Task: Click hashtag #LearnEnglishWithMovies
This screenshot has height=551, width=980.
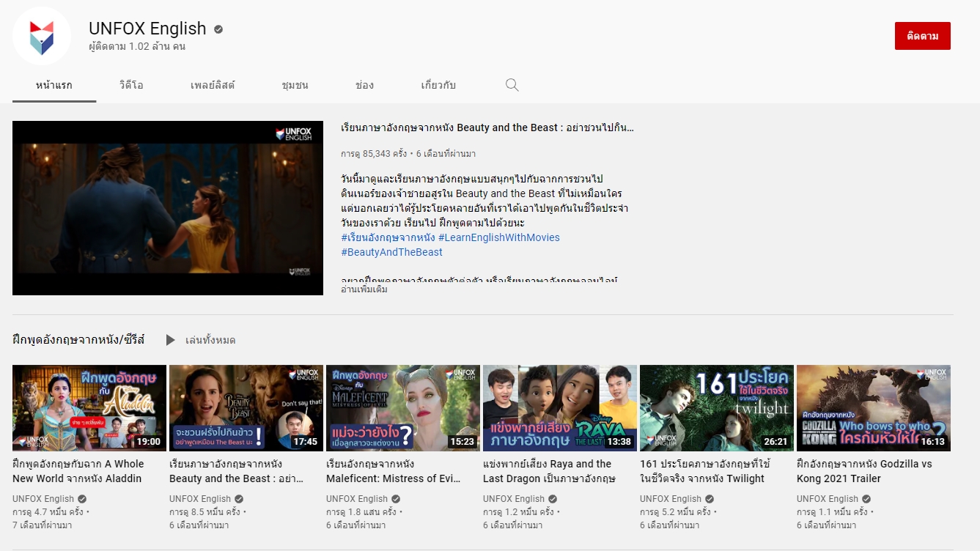Action: 499,237
